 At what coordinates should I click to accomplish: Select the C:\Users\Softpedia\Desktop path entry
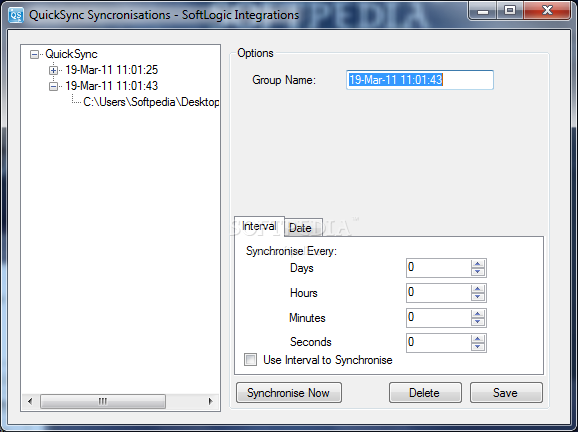click(151, 102)
